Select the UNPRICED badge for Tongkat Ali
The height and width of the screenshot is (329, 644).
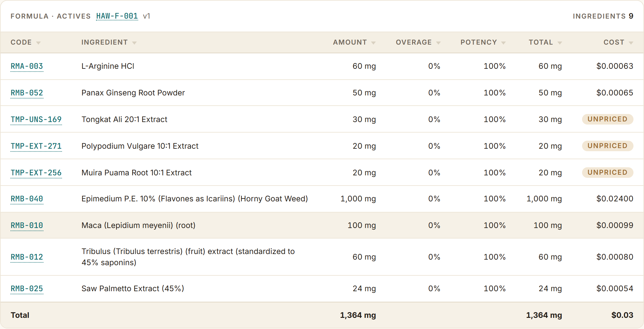[x=607, y=119]
